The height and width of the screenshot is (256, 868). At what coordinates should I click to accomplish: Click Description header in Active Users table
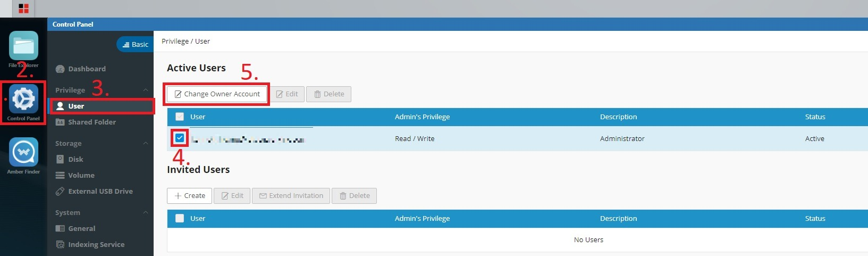[619, 117]
